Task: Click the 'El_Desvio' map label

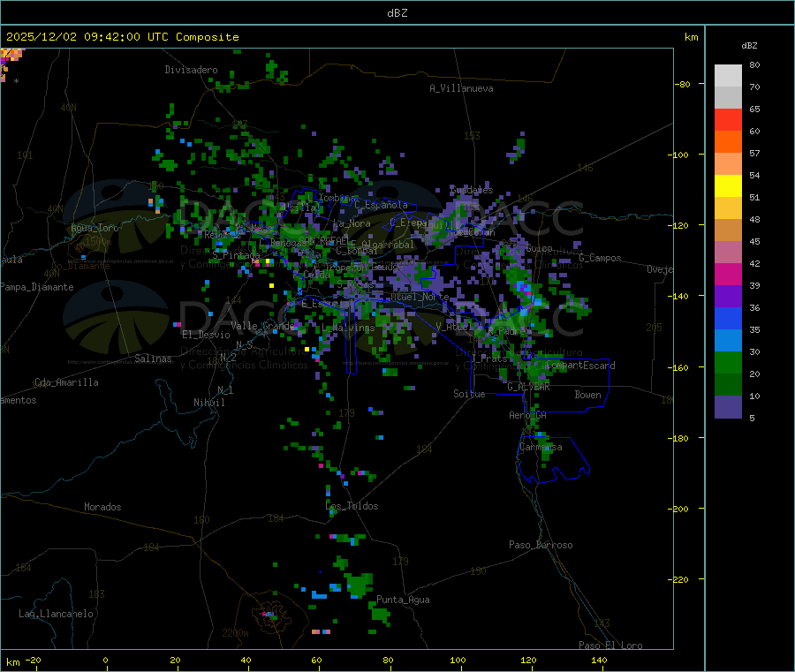Action: click(x=207, y=335)
